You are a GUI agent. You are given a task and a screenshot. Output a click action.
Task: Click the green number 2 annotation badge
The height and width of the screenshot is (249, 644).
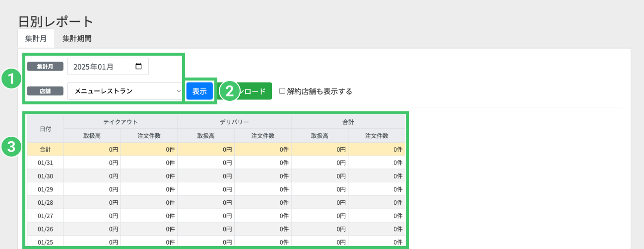tap(229, 91)
